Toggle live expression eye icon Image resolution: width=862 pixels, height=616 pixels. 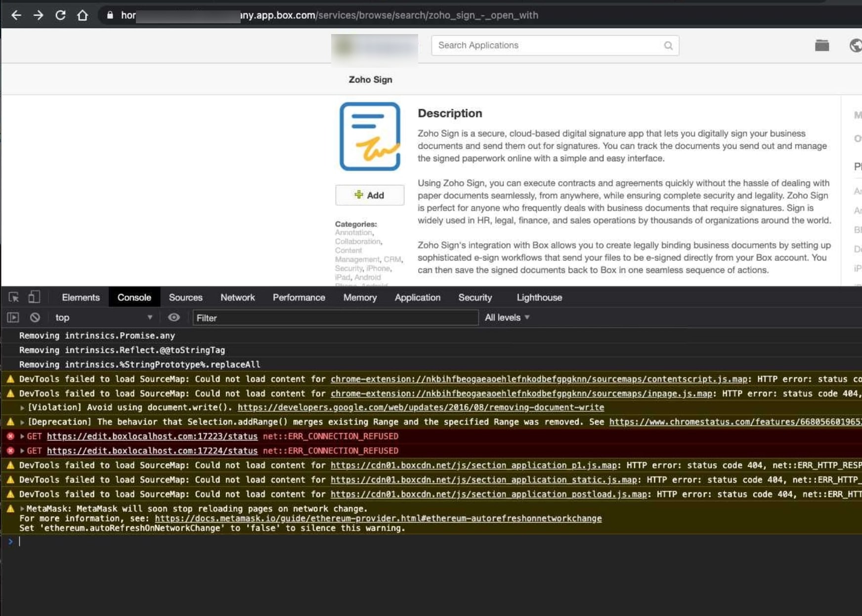[x=173, y=317]
